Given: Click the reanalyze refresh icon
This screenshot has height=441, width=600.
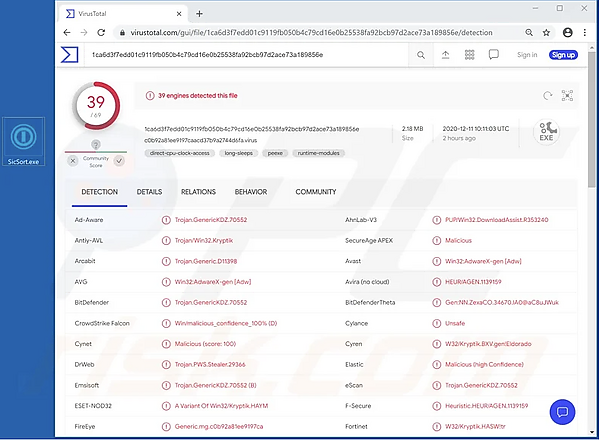Looking at the screenshot, I should 548,96.
